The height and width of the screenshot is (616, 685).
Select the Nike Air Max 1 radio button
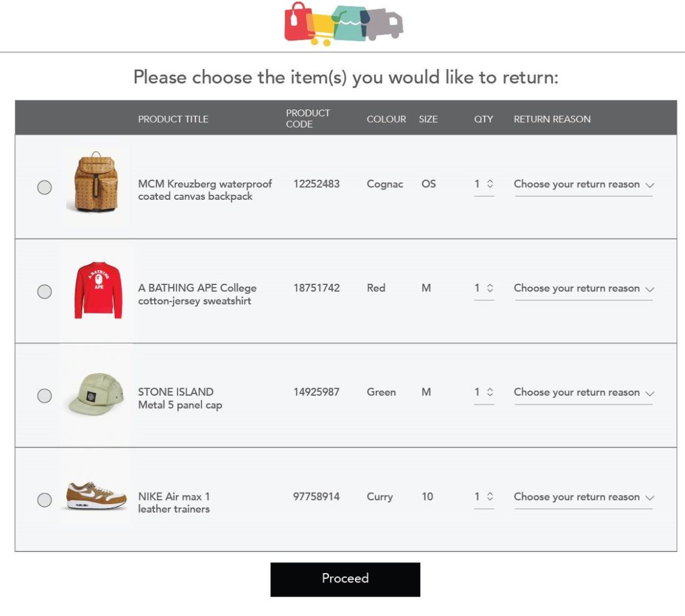click(45, 500)
